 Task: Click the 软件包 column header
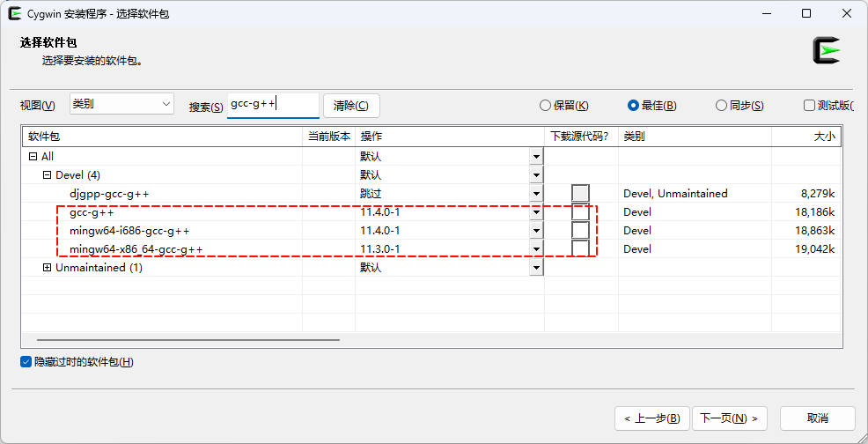click(162, 137)
